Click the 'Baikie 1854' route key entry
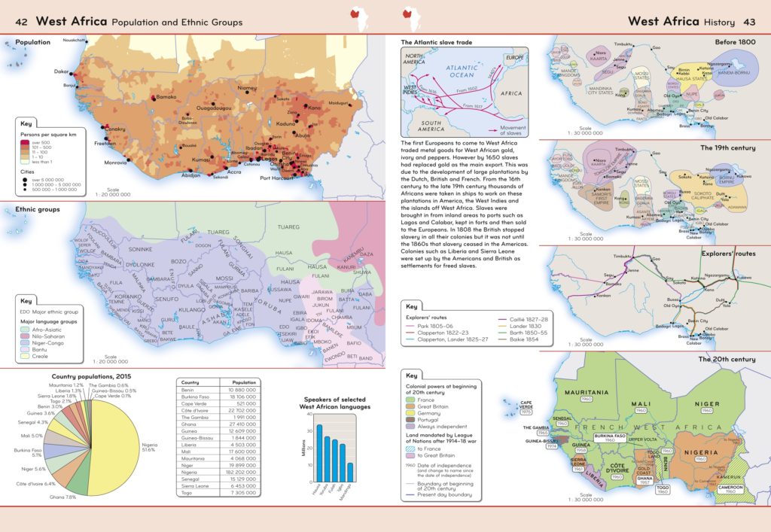The image size is (771, 532). coord(519,339)
